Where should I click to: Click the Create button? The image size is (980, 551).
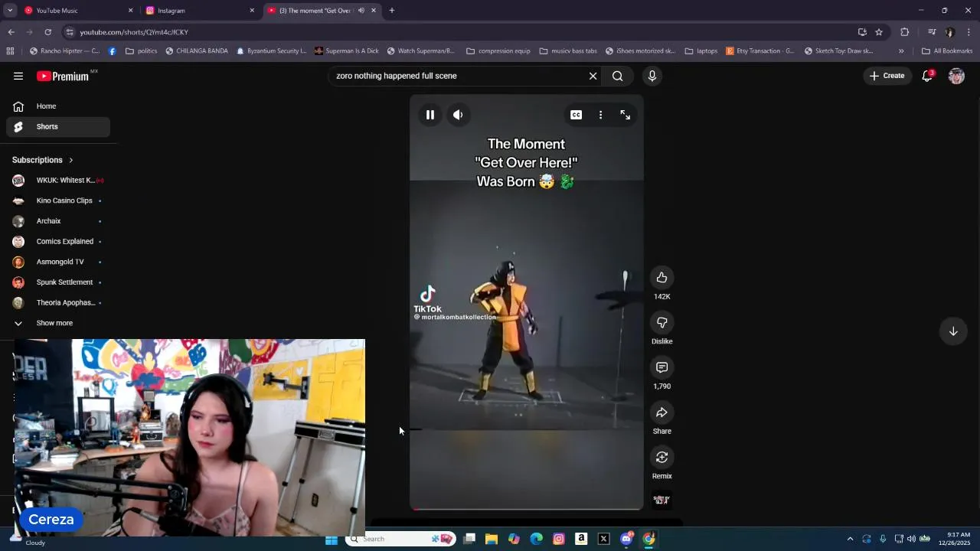(887, 76)
